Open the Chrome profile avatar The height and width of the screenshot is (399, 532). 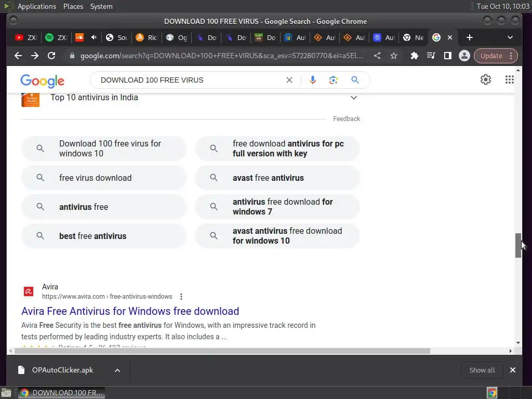(464, 56)
